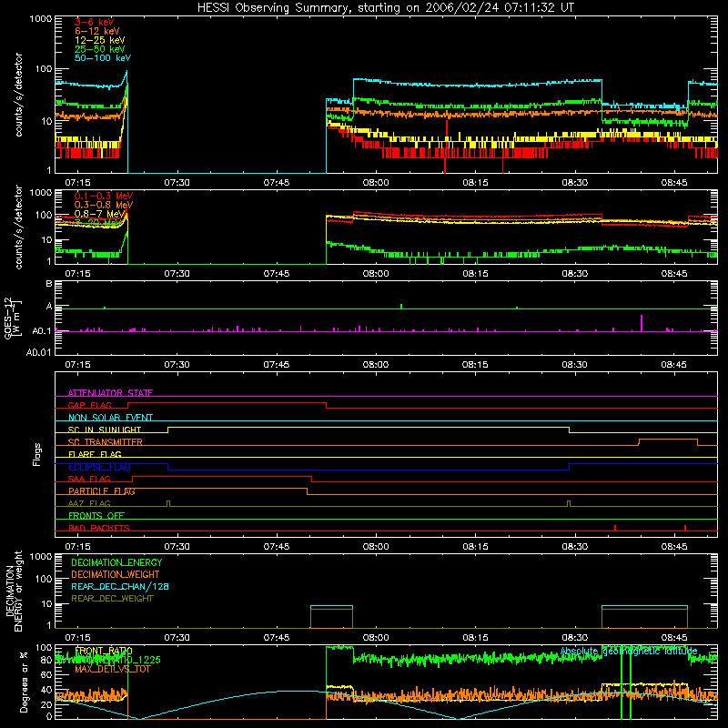Click the MAX_DET_VS_TOT legend label
This screenshot has width=728, height=728.
(113, 669)
